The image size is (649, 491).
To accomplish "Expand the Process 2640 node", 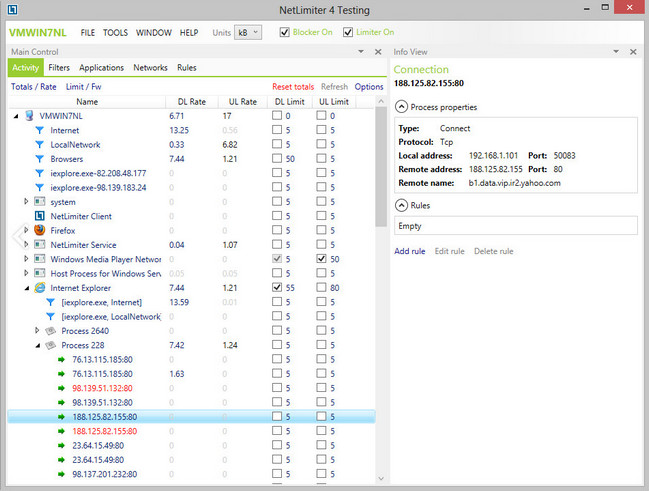I will [x=37, y=330].
